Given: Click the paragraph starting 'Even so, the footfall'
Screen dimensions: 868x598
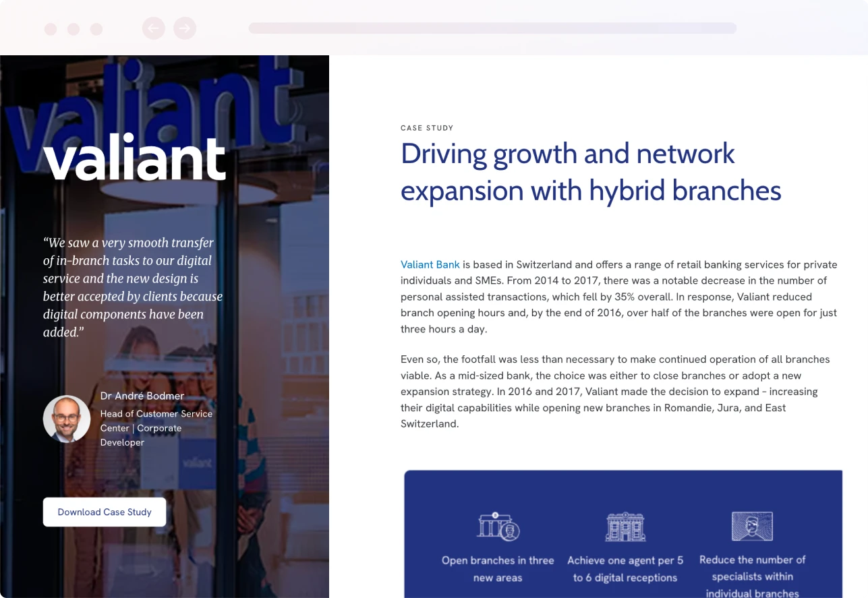Looking at the screenshot, I should click(615, 392).
